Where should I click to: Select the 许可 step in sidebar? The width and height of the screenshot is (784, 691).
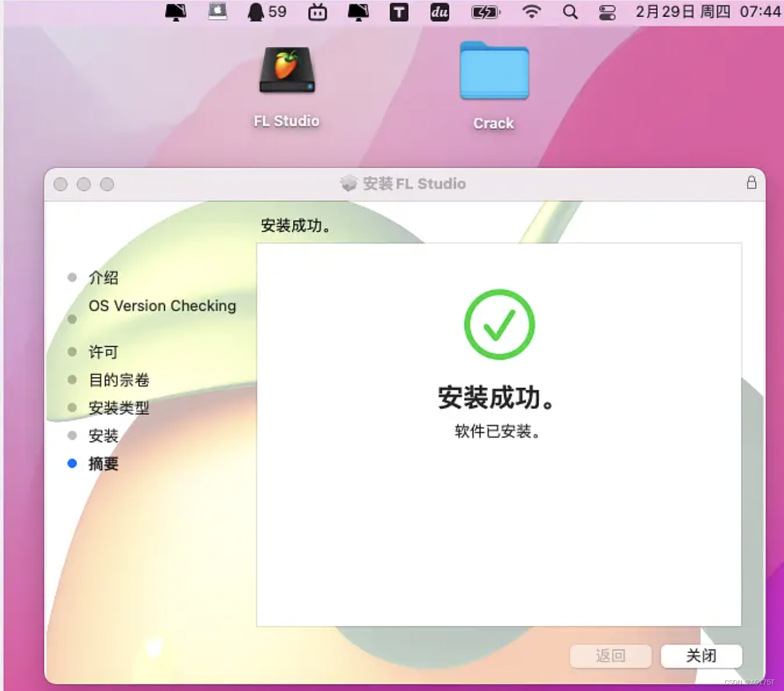point(103,352)
